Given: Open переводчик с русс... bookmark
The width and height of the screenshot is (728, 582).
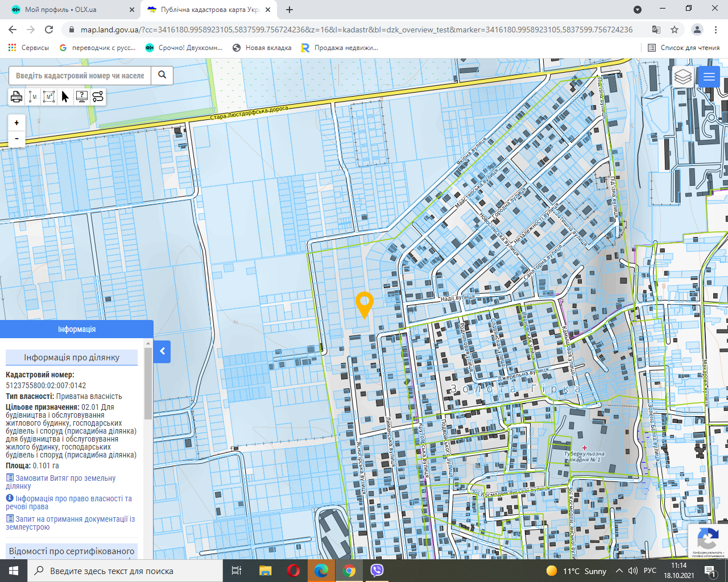Looking at the screenshot, I should pyautogui.click(x=97, y=48).
